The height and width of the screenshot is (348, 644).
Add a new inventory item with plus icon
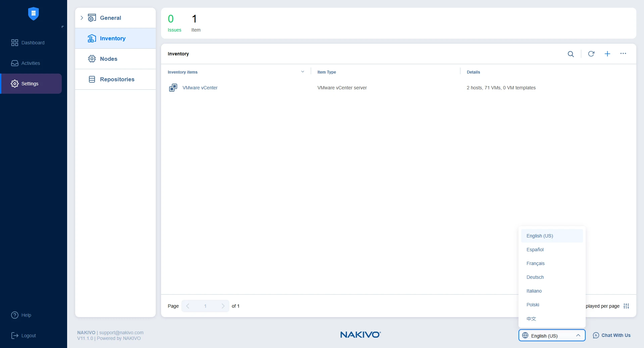pos(607,54)
